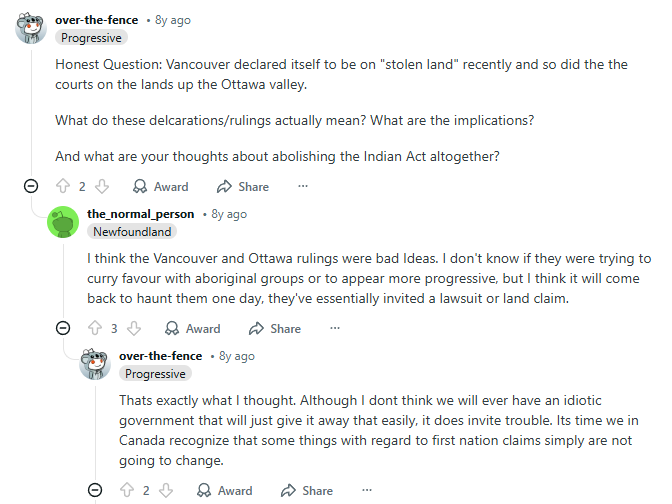The image size is (672, 504).
Task: Open more options on top comment
Action: coord(303,186)
